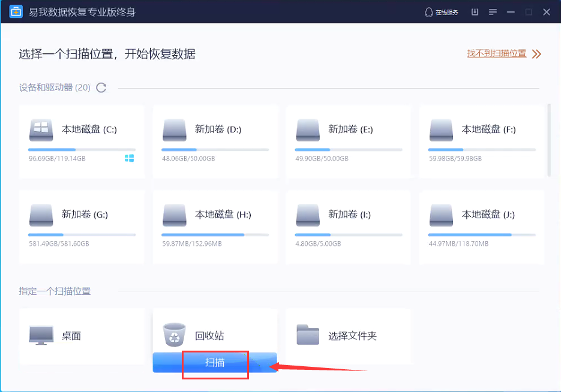Viewport: 561px width, 392px height.
Task: Open online service (在线服务) support
Action: tap(441, 12)
